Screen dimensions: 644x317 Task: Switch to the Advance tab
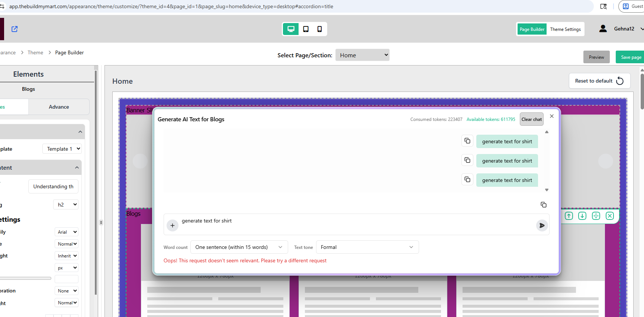pos(59,107)
